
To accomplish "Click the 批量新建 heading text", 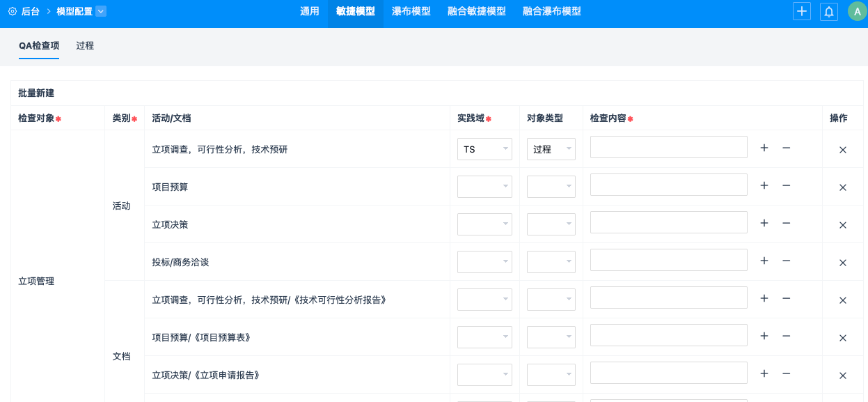I will coord(36,93).
